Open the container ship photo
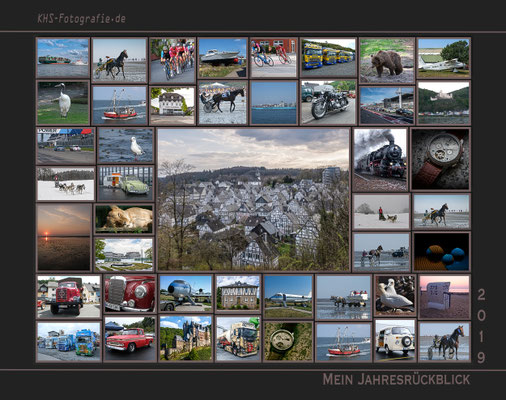 63,58
